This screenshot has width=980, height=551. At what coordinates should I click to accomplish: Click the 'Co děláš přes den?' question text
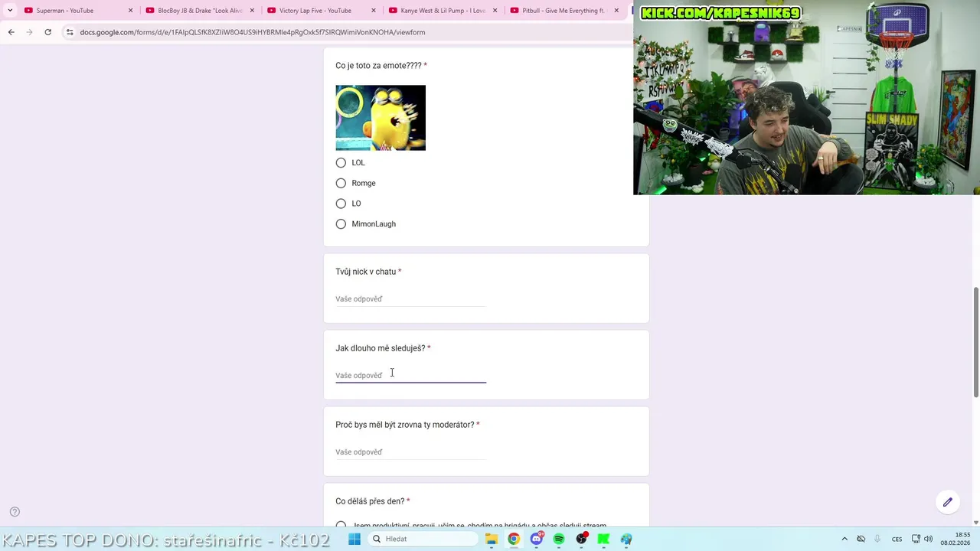[370, 501]
